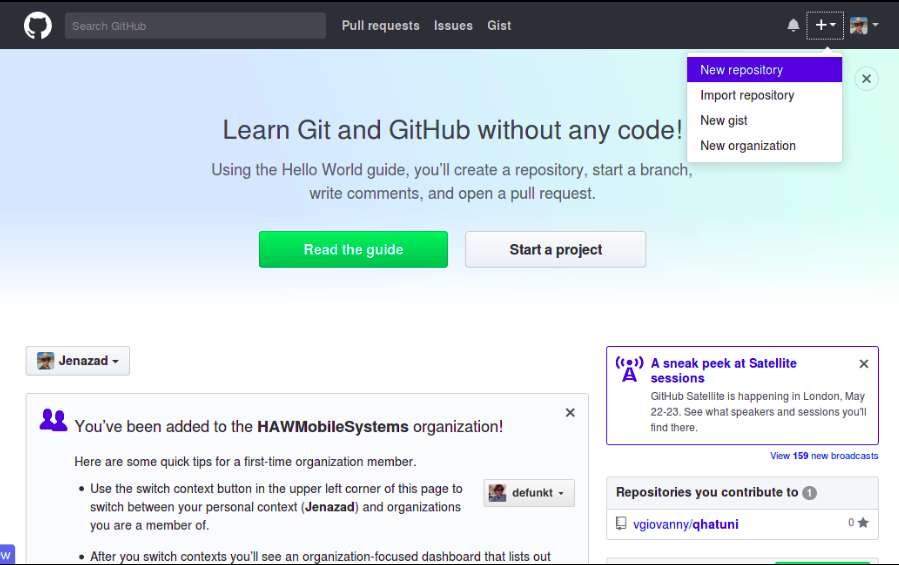The width and height of the screenshot is (899, 565).
Task: Click the Read the guide button
Action: coord(353,250)
